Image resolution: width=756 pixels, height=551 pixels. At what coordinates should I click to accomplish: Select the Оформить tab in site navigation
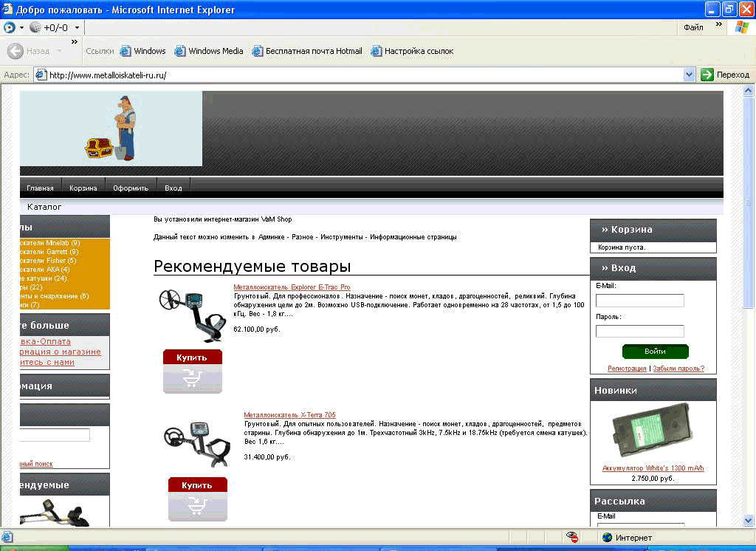pyautogui.click(x=131, y=188)
